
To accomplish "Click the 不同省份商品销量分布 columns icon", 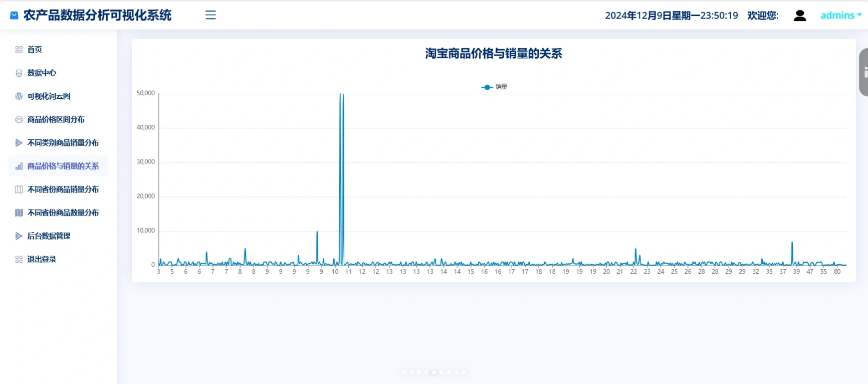I will point(19,189).
